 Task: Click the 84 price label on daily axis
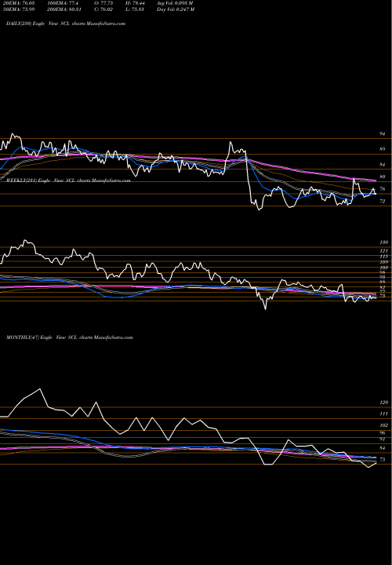[383, 165]
